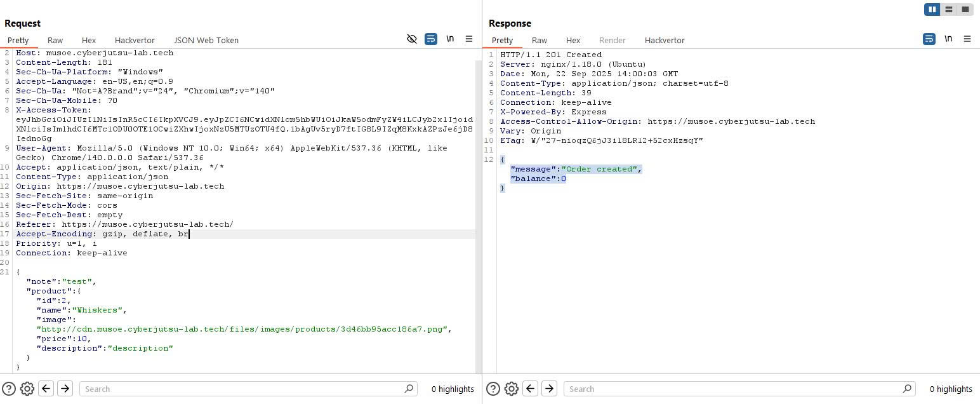The width and height of the screenshot is (980, 404).
Task: Toggle hidden-characters eye icon in Request
Action: (411, 39)
